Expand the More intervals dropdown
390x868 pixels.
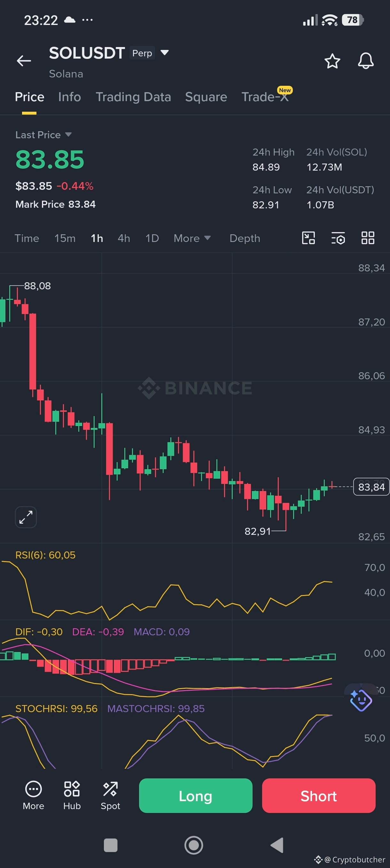pyautogui.click(x=192, y=238)
